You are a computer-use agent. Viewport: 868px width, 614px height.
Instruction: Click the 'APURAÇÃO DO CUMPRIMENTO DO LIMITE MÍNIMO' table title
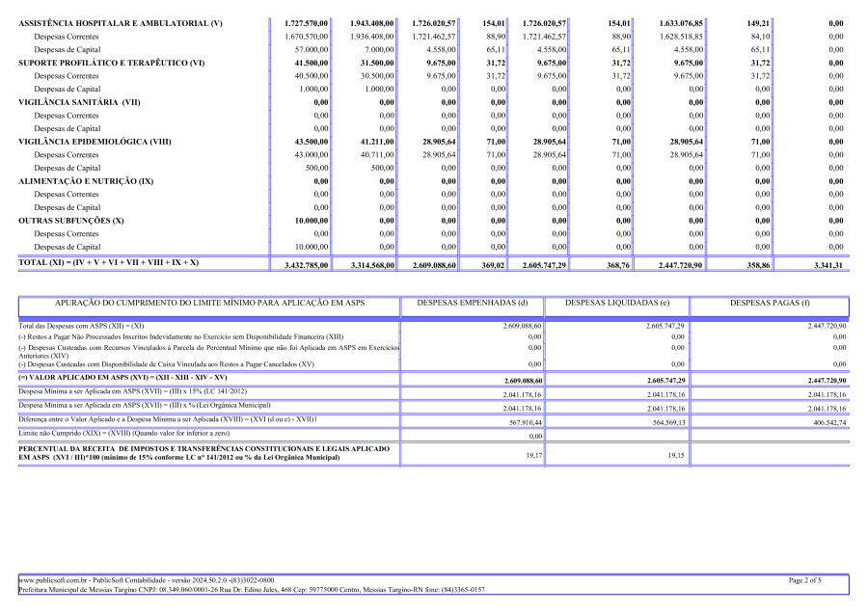pyautogui.click(x=209, y=304)
